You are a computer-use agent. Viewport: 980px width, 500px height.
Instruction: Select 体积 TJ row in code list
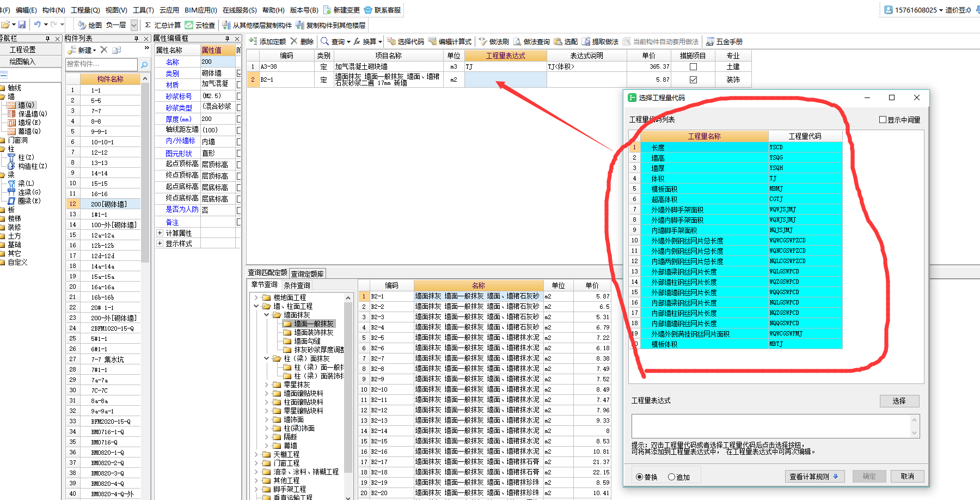pos(741,179)
